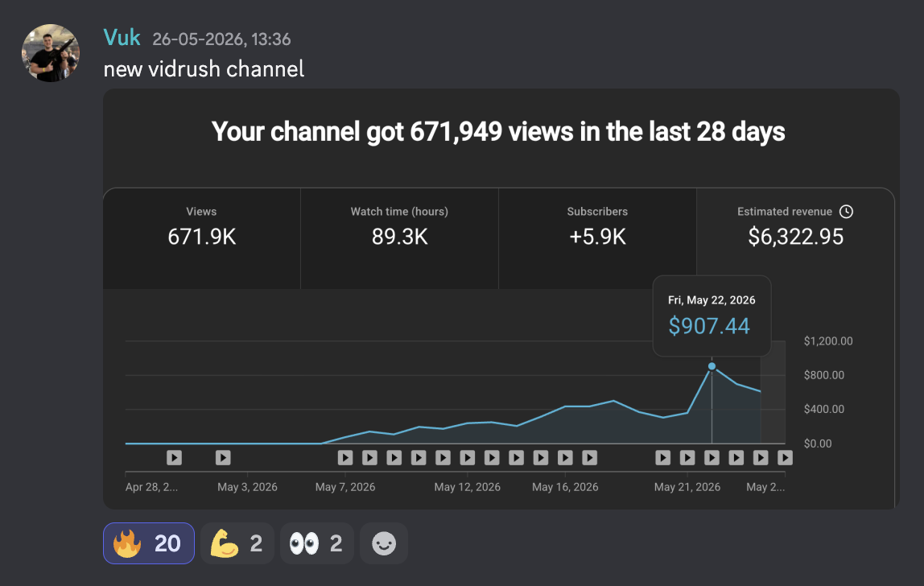The height and width of the screenshot is (586, 924).
Task: Click the video marker above the May 7, 2026 label
Action: tap(345, 457)
